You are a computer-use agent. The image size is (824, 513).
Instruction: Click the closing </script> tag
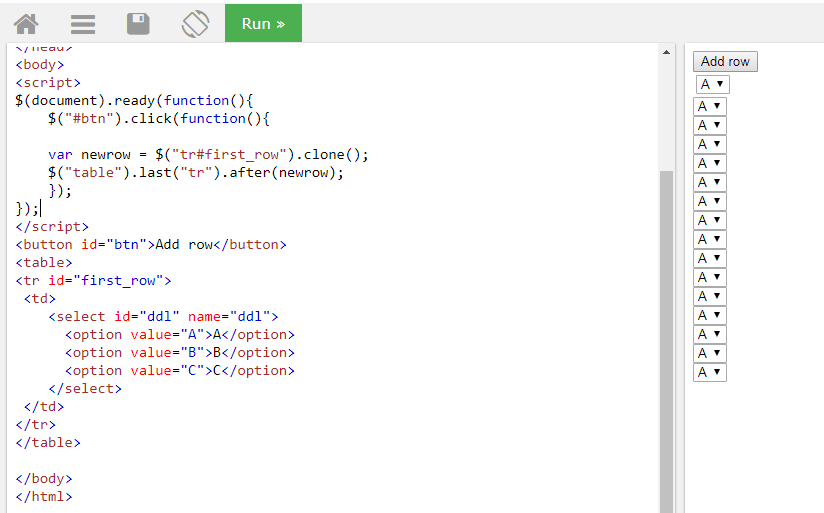[52, 227]
